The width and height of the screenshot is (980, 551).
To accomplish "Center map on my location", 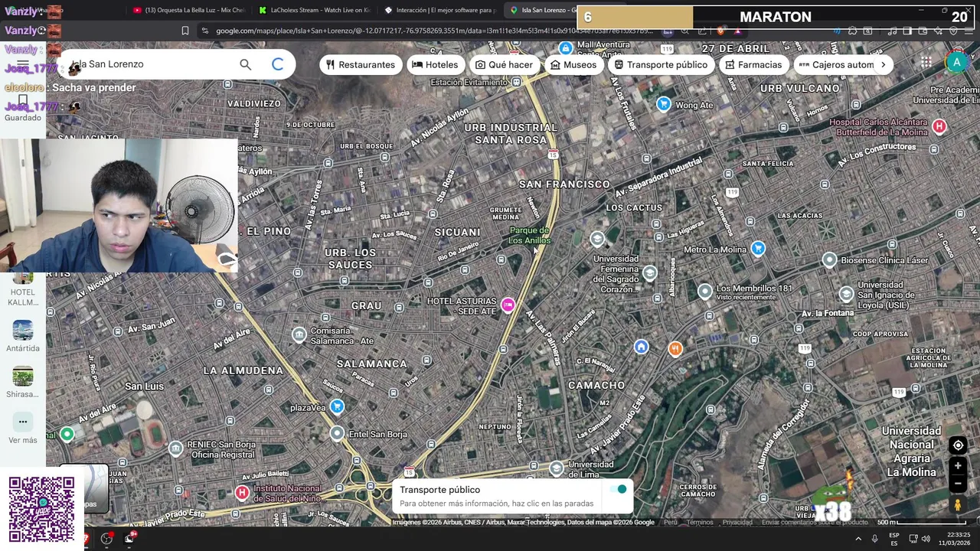I will tap(958, 445).
